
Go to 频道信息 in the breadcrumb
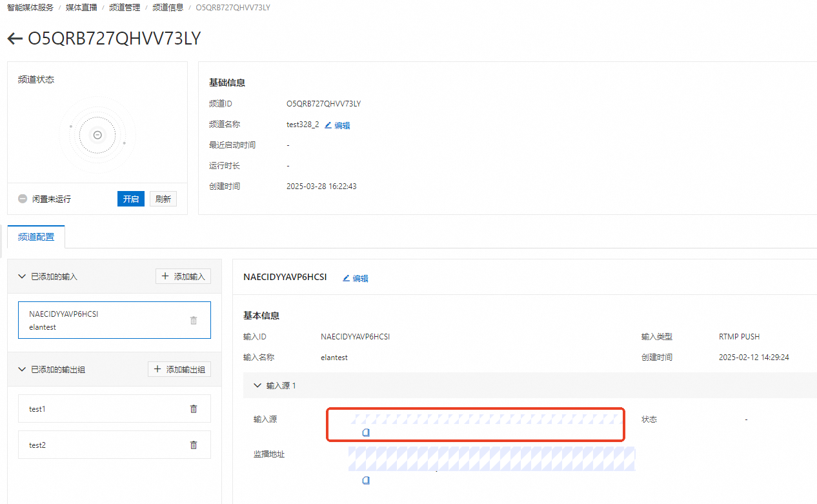pos(168,7)
